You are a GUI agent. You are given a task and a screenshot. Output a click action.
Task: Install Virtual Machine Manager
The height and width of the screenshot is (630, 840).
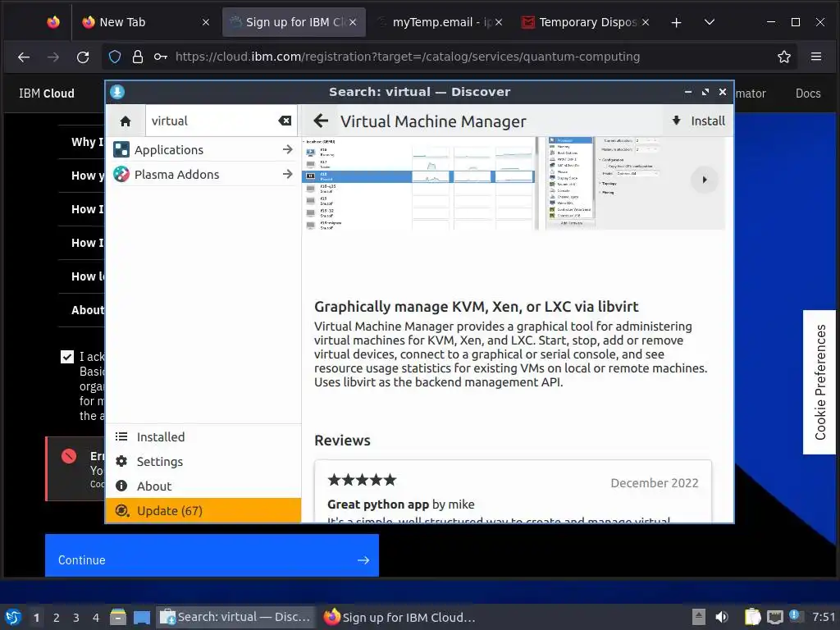click(x=698, y=121)
